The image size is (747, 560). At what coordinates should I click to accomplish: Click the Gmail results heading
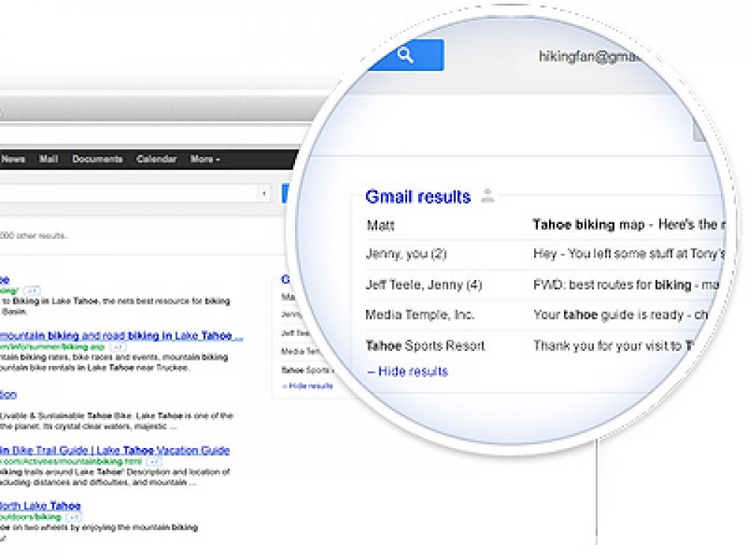click(418, 196)
